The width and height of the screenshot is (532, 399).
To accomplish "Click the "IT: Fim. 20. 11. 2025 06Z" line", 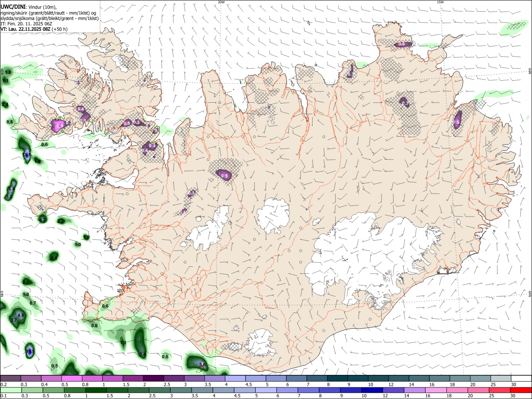I will tap(27, 24).
